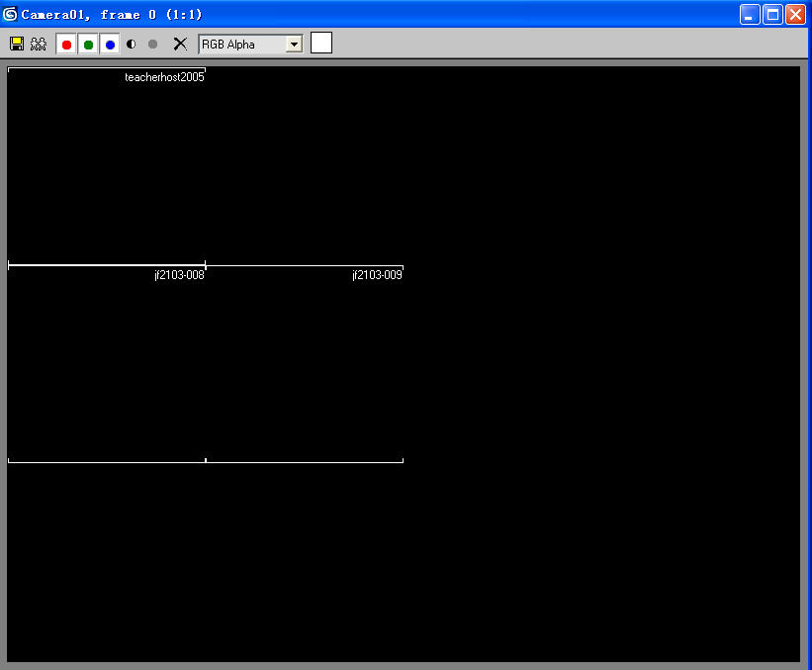Toggle the red channel button
Screen dimensions: 812x670
tap(66, 45)
